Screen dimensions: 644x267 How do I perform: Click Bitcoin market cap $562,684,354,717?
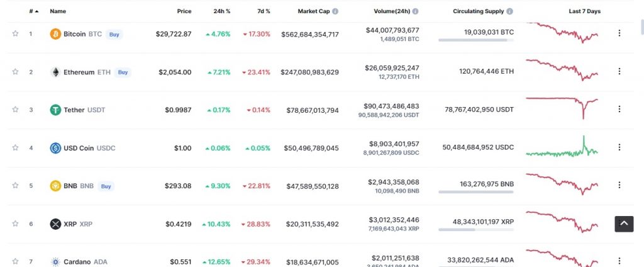point(310,35)
